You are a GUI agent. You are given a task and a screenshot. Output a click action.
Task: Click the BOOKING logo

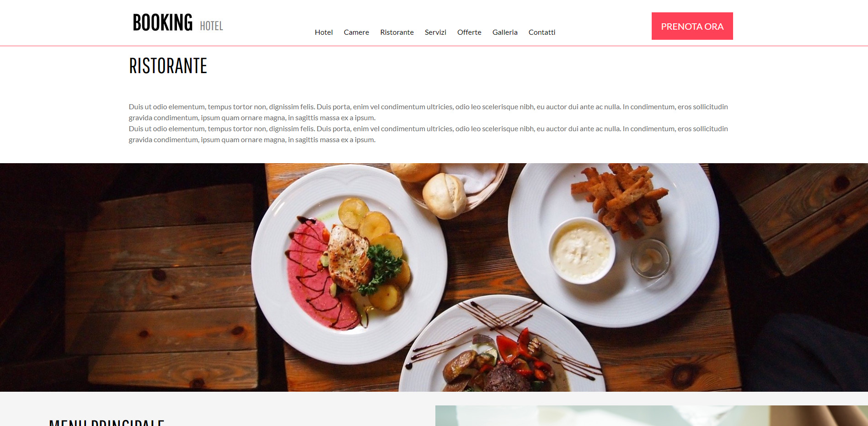(163, 23)
